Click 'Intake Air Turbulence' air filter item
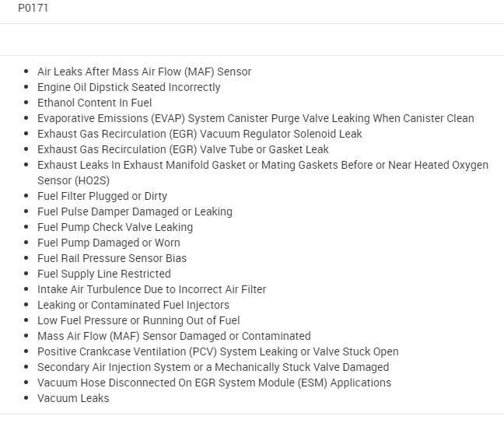504x423 pixels. point(152,289)
